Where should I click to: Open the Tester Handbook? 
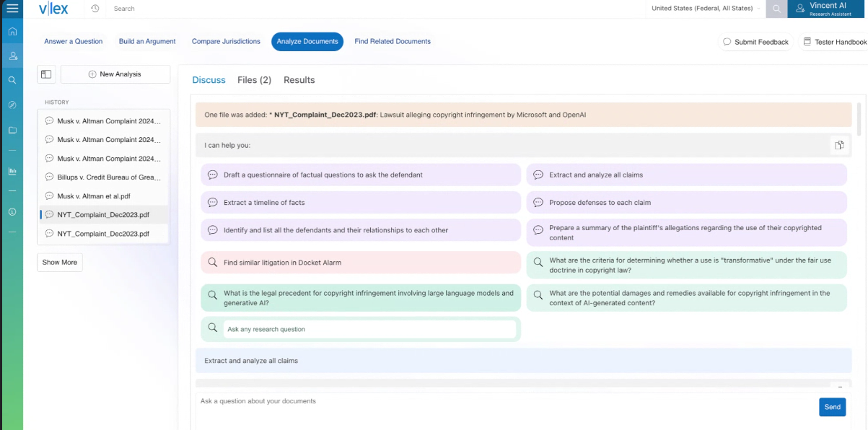click(835, 42)
